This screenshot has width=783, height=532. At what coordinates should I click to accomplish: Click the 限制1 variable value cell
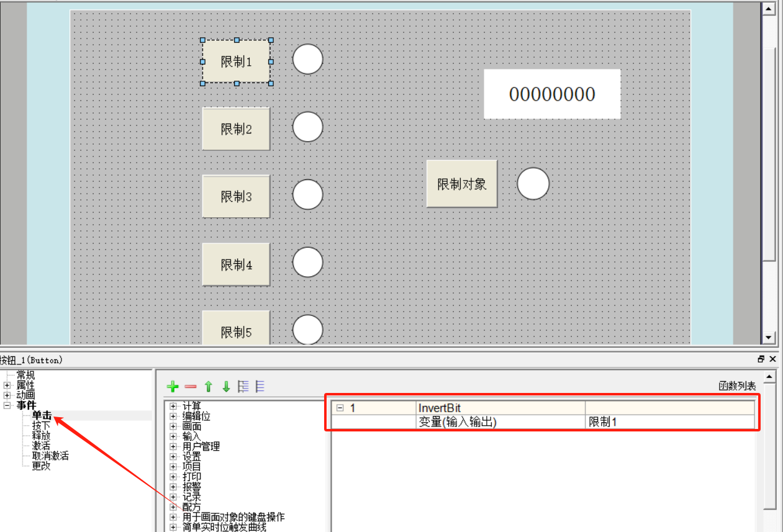670,422
